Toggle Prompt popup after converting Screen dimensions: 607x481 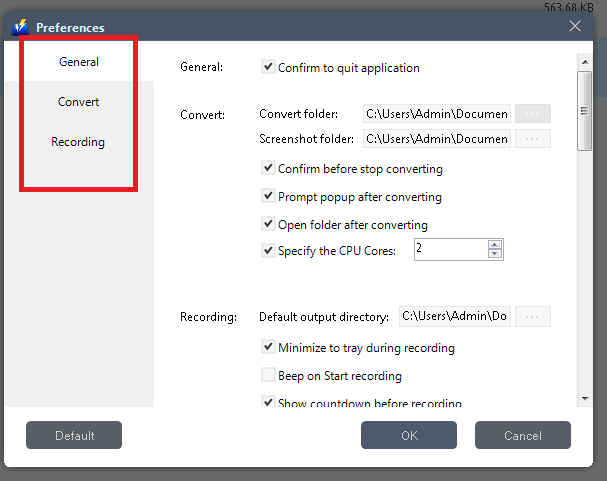268,196
